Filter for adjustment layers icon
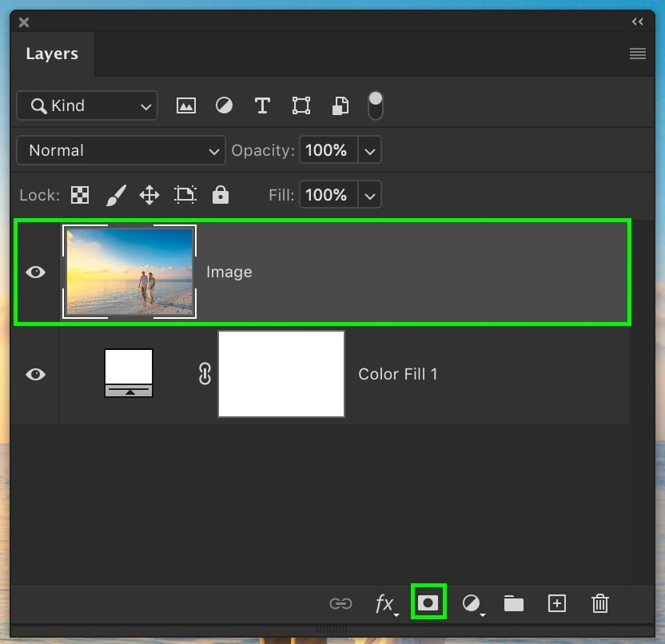Screen dimensions: 665x644 (x=224, y=105)
